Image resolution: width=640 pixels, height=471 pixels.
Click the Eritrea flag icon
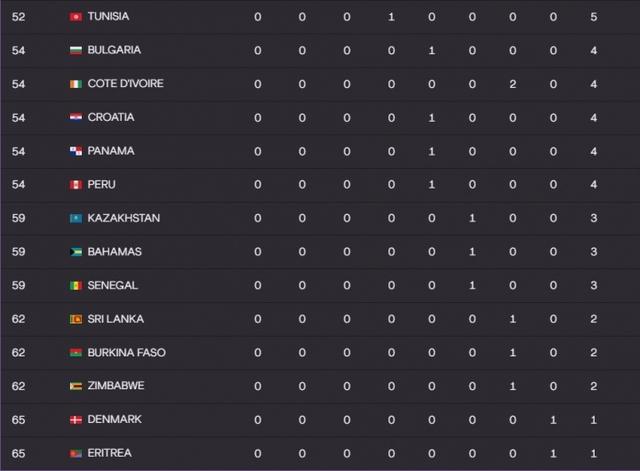pyautogui.click(x=75, y=453)
